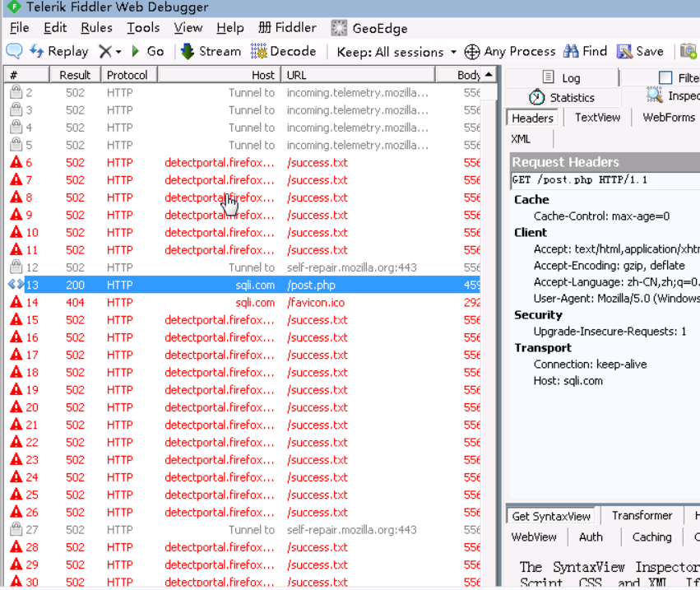The image size is (700, 590).
Task: Click the warning icon of session 28
Action: point(16,546)
